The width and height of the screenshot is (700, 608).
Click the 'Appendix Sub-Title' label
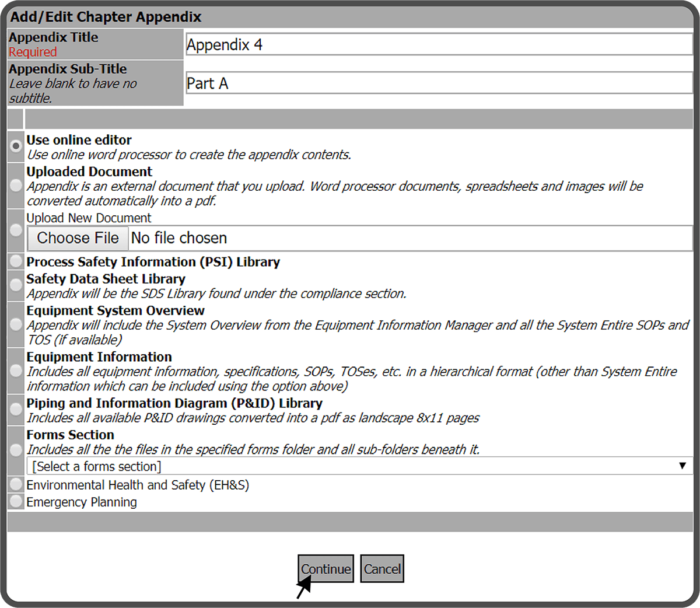click(x=68, y=68)
